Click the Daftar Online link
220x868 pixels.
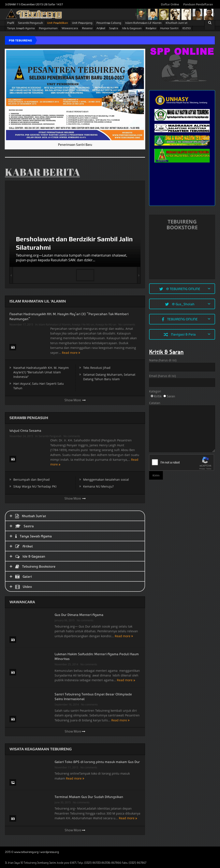point(170,4)
